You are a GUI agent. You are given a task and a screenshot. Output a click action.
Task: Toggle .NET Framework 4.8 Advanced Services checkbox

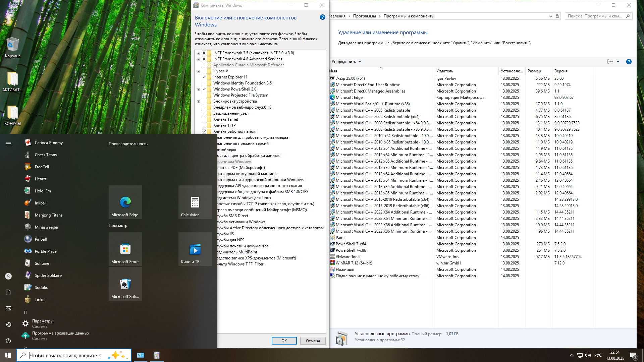204,59
